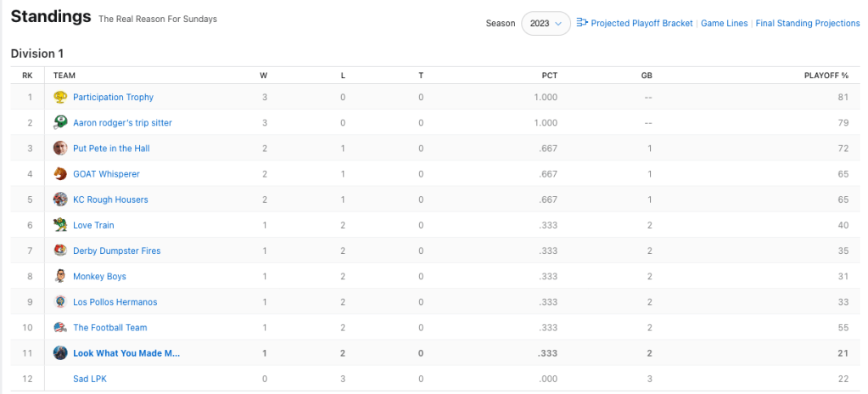Screen dimensions: 868x394
Task: Click Aaron rodger's trip sitter helmet icon
Action: (60, 123)
